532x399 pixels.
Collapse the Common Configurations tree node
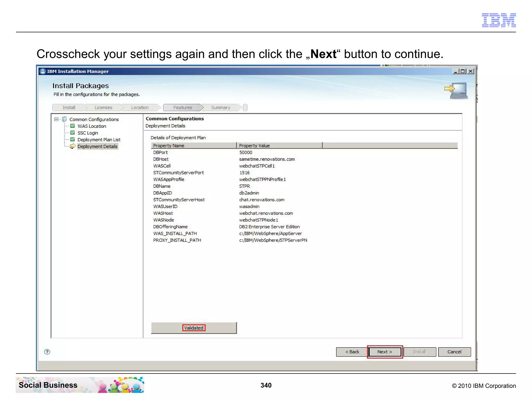[x=56, y=119]
